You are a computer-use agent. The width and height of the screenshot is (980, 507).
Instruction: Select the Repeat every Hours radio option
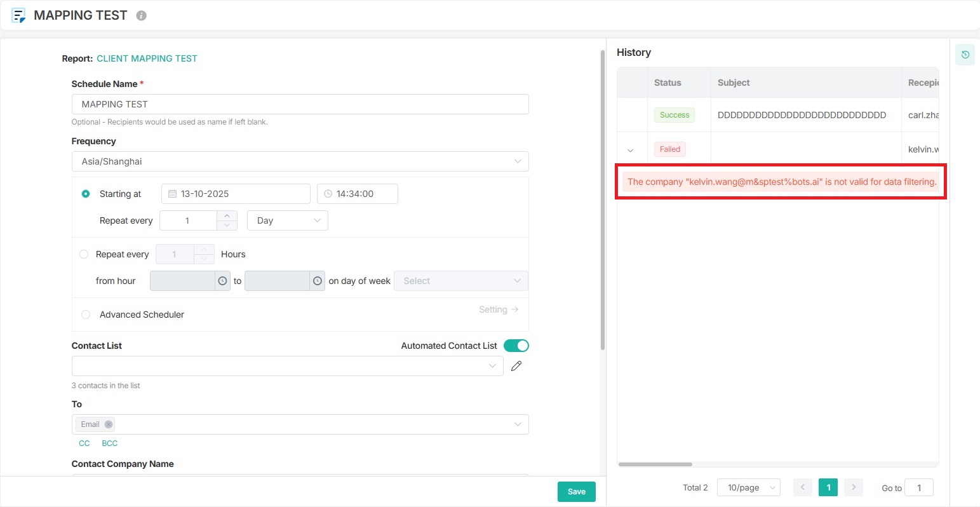pyautogui.click(x=84, y=254)
